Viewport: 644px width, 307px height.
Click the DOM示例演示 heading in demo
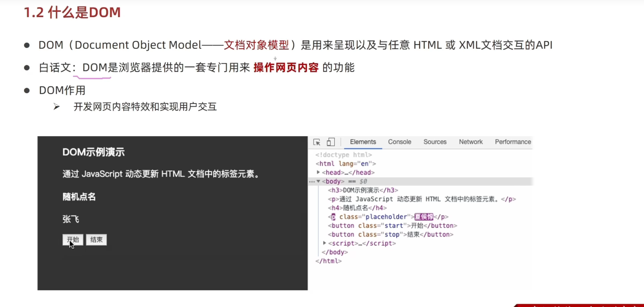(x=94, y=152)
